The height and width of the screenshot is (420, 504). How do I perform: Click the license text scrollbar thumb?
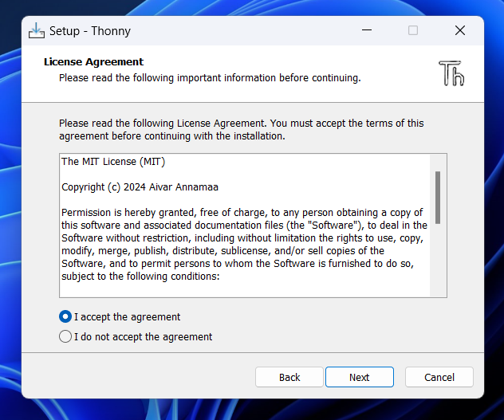click(x=438, y=198)
